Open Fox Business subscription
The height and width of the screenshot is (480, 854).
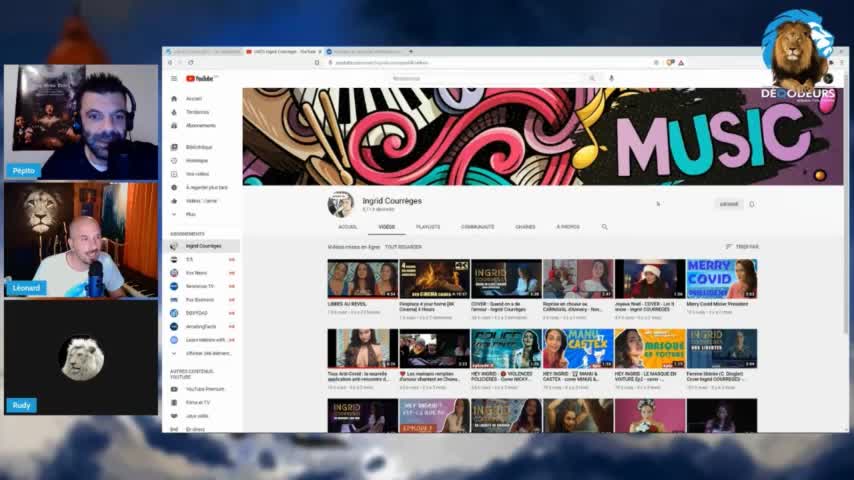pos(200,300)
